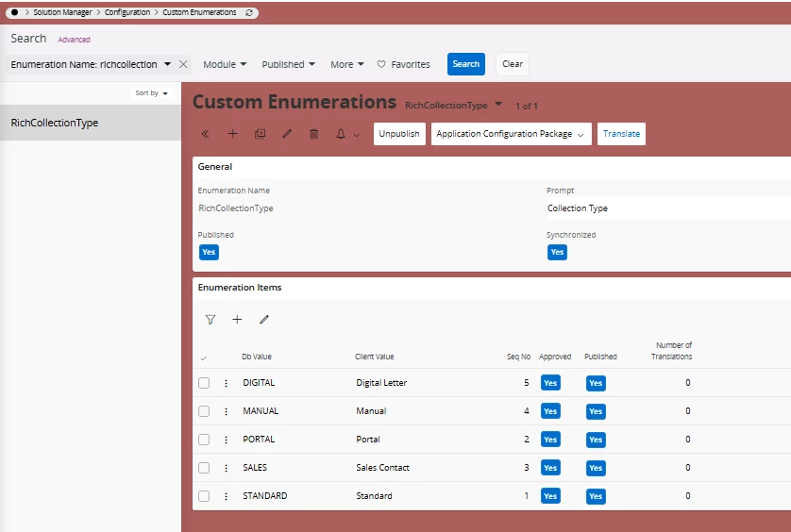Viewport: 791px width, 532px height.
Task: Check the STANDARD row checkbox
Action: tap(204, 496)
